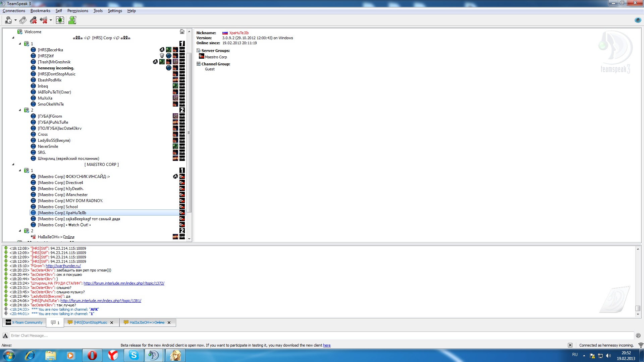Dismiss the news ticker with X button

click(x=570, y=345)
